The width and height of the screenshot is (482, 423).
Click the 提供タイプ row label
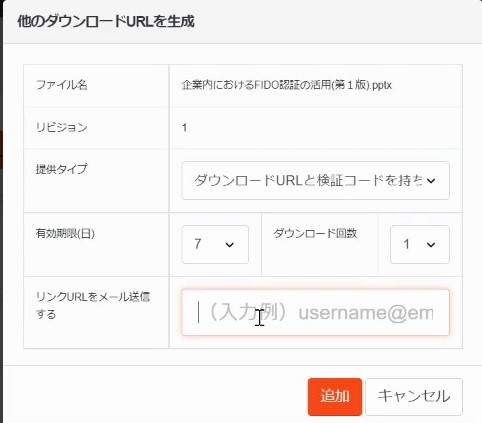pos(62,169)
